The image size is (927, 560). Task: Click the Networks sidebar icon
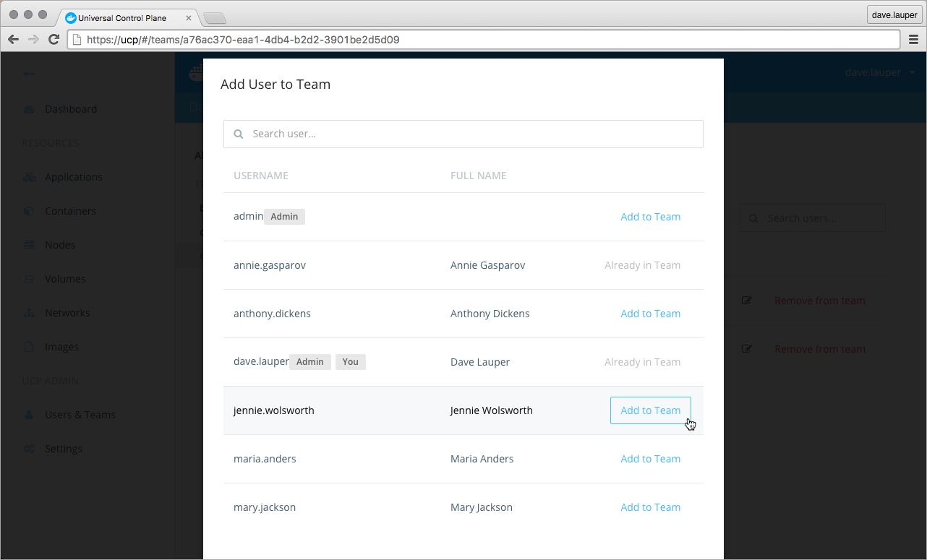(29, 314)
